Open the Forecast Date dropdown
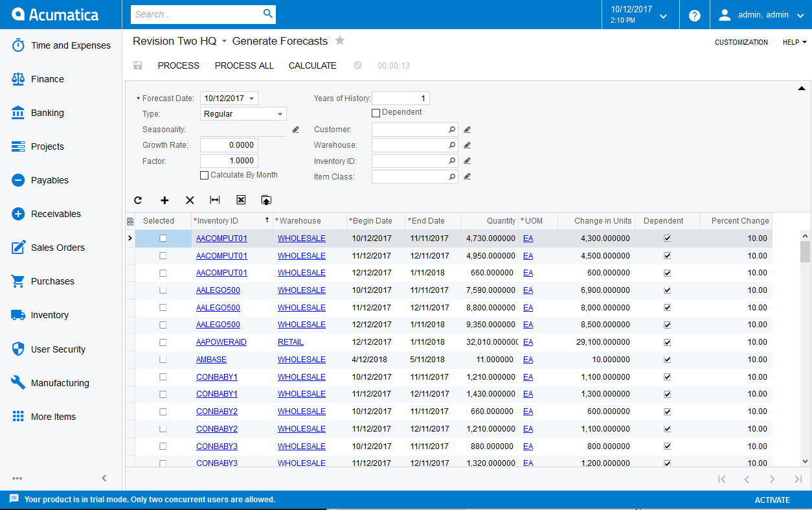The height and width of the screenshot is (510, 812). (252, 99)
